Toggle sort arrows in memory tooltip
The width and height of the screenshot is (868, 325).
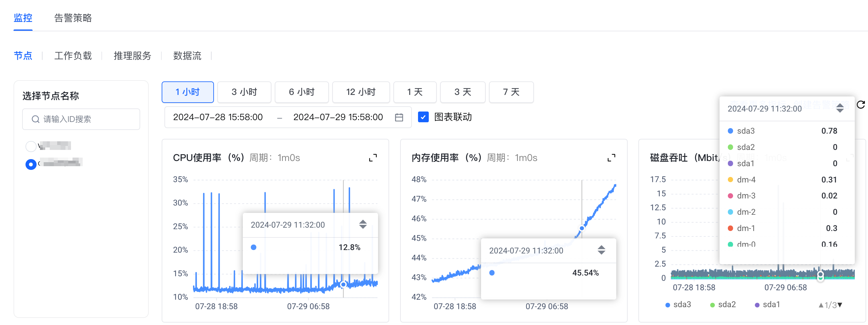(x=602, y=250)
